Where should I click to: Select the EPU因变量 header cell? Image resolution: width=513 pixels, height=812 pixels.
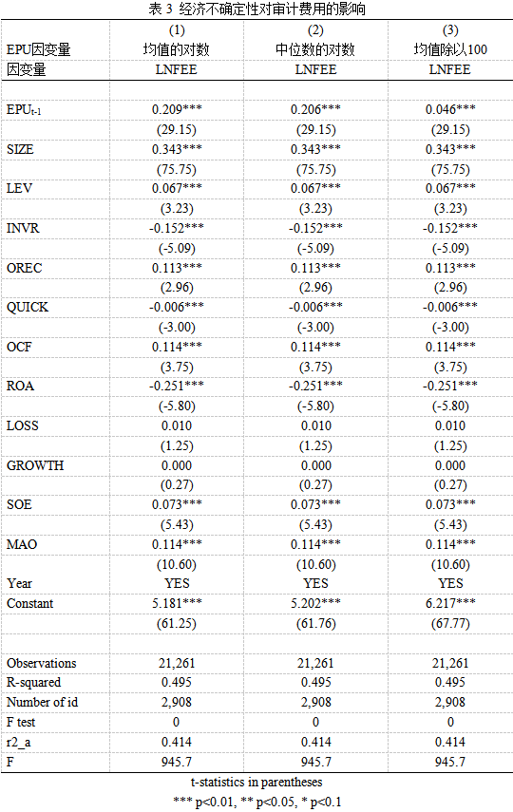(x=38, y=49)
